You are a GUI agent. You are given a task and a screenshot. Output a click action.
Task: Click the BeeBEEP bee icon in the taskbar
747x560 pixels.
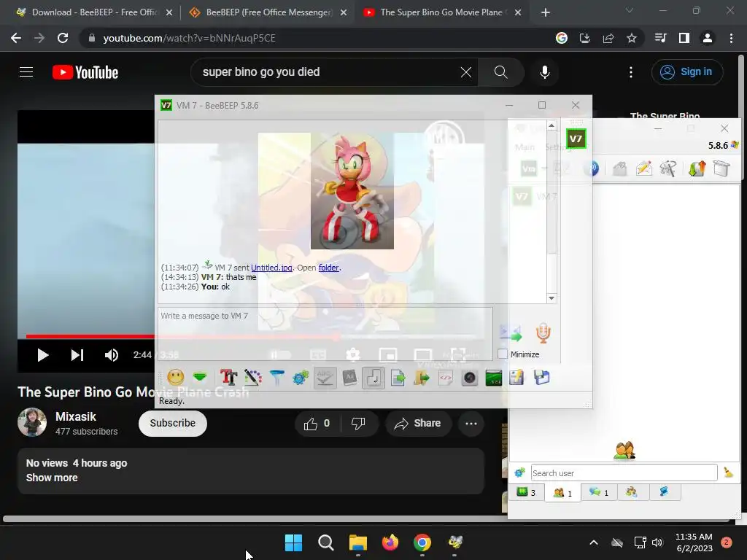455,542
